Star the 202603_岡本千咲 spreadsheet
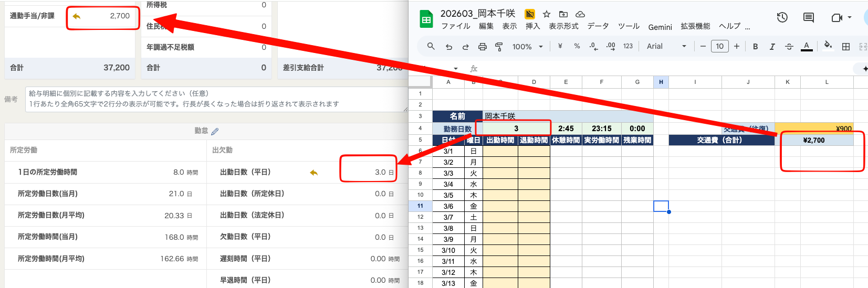Screen dimensions: 868x288 pos(547,14)
